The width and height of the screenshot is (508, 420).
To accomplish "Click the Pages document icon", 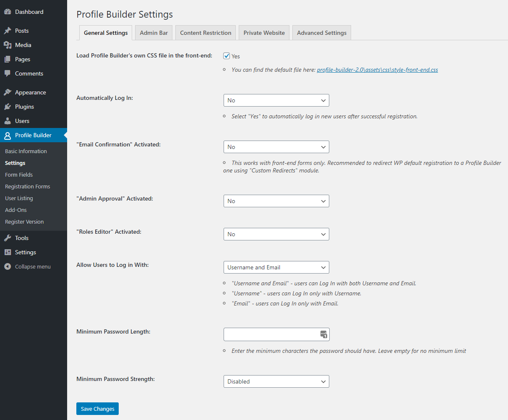I will click(x=8, y=59).
